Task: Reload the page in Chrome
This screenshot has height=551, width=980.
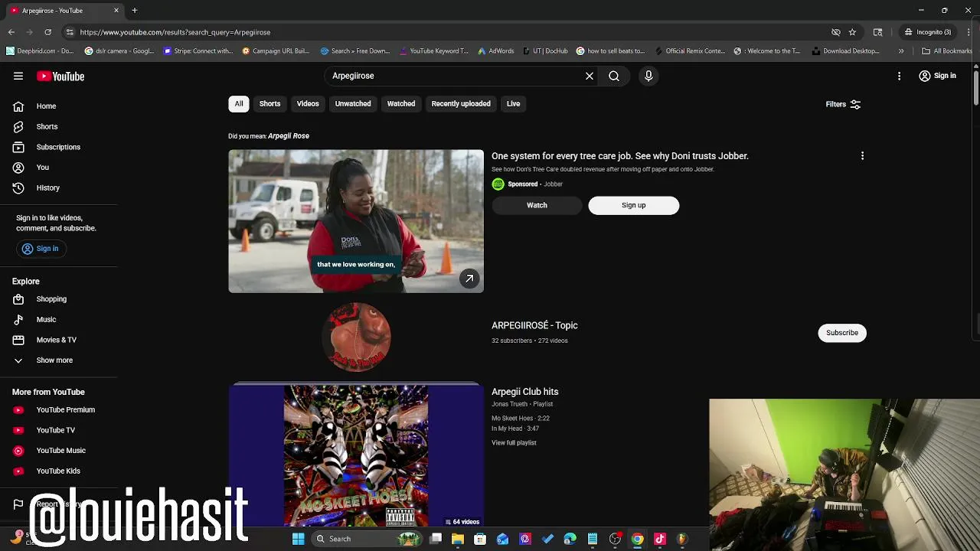Action: point(47,32)
